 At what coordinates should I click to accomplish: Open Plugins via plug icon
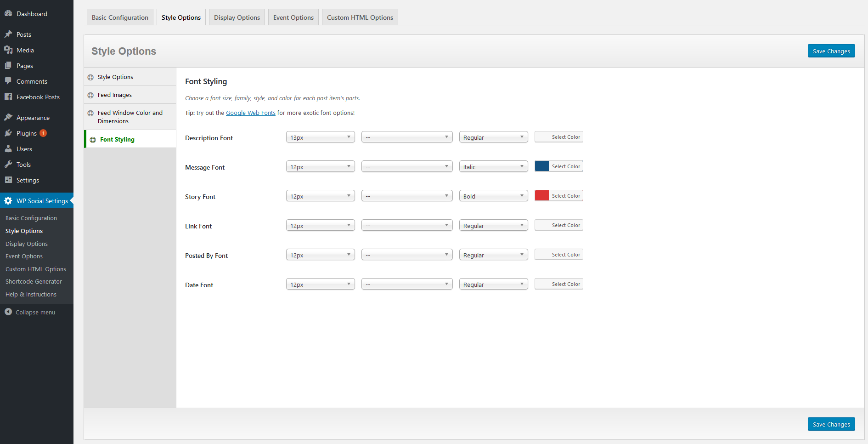coord(8,133)
